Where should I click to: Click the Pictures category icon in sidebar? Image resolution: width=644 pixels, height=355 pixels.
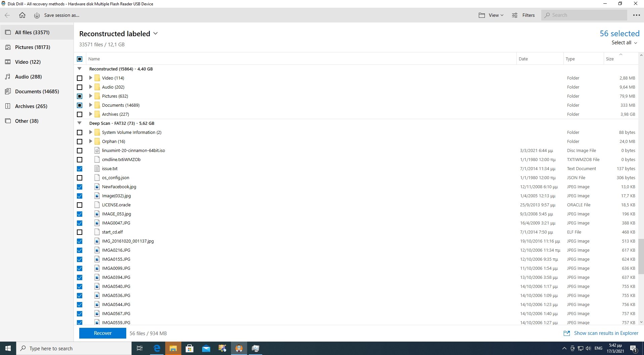(x=8, y=47)
